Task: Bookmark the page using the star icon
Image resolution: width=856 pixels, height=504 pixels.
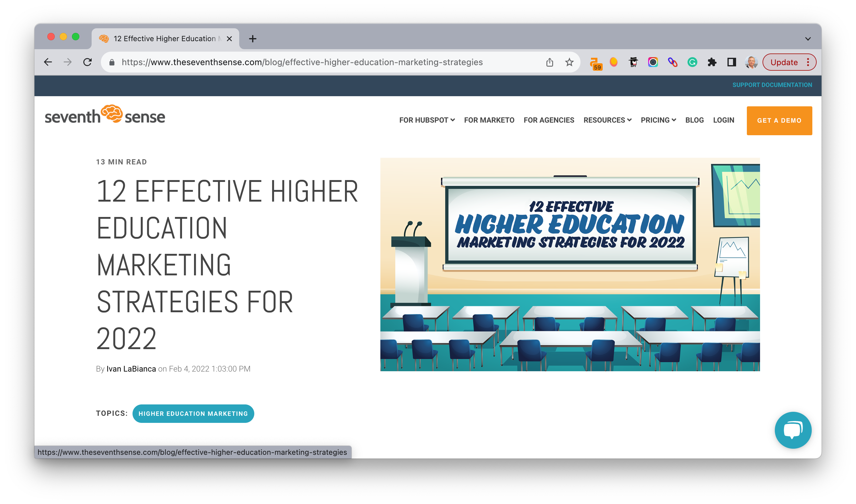Action: click(x=569, y=62)
